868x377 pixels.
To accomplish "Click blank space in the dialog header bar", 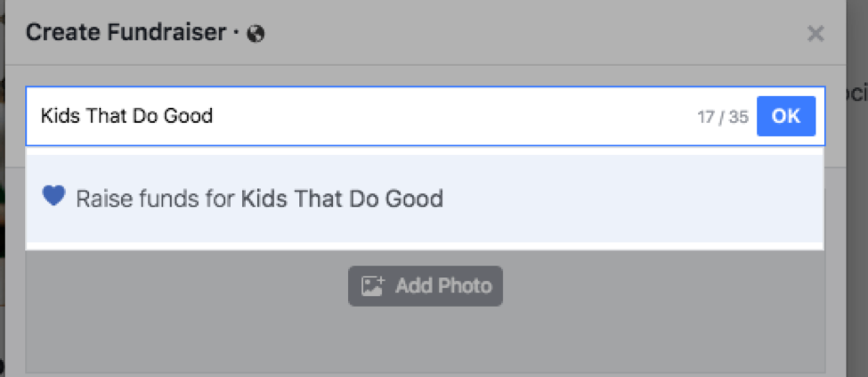I will click(534, 34).
